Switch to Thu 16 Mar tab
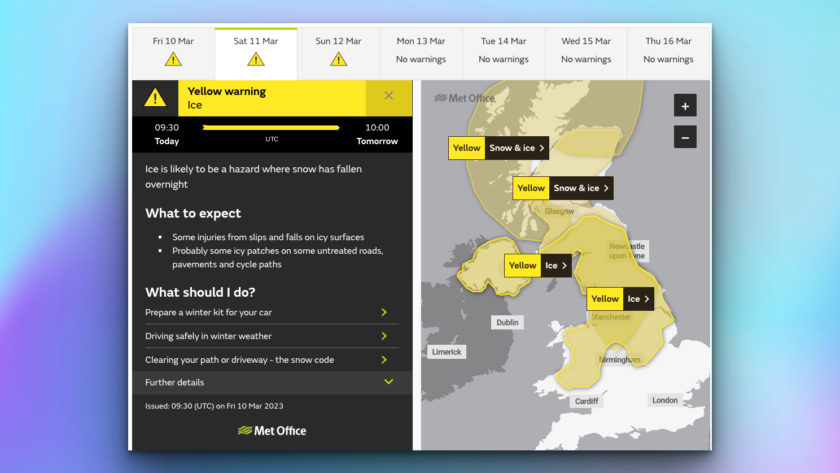Screen dimensions: 840x473 pyautogui.click(x=668, y=53)
